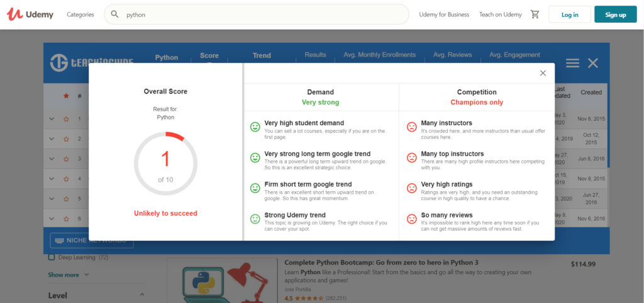Click the $114.99 course price
This screenshot has height=303, width=644.
(x=583, y=264)
